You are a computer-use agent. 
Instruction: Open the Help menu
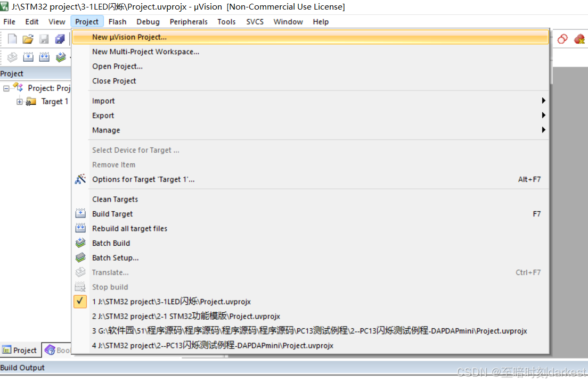tap(321, 22)
